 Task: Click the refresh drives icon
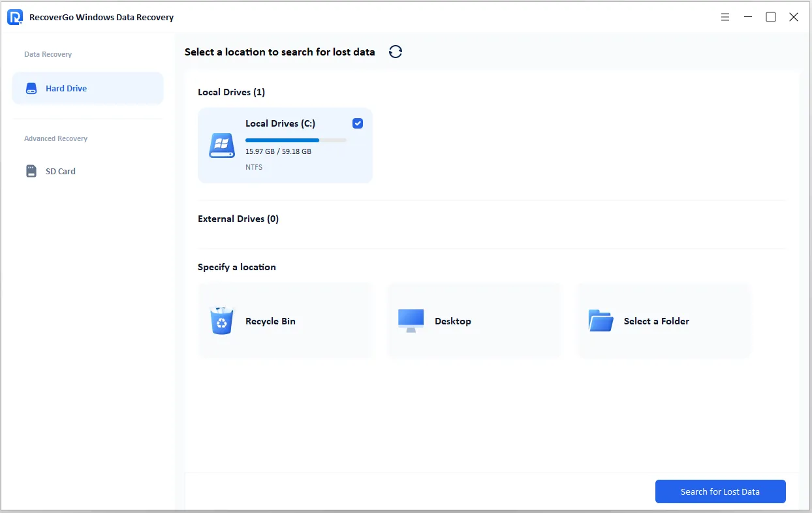tap(396, 52)
